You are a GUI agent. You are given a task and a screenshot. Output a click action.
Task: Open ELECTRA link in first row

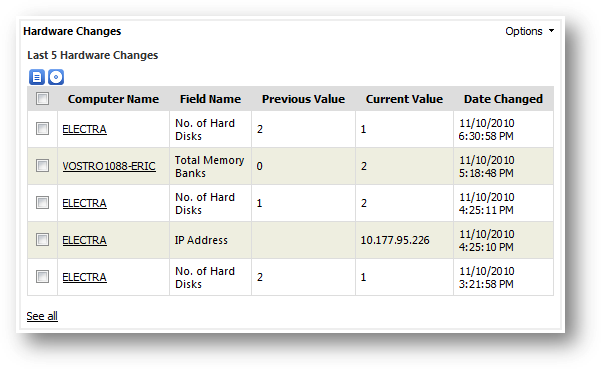pos(84,129)
